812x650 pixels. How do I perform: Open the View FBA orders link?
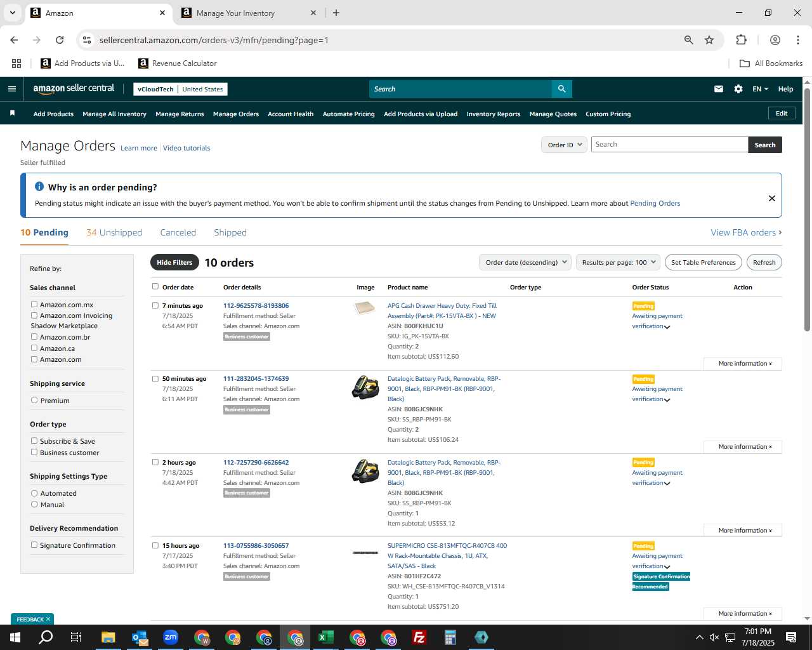(746, 232)
